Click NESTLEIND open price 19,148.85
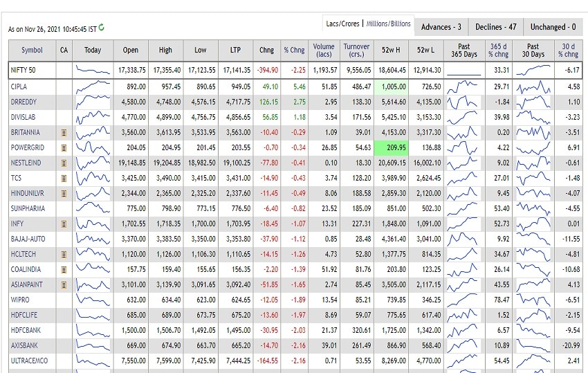The width and height of the screenshot is (588, 373). 132,163
